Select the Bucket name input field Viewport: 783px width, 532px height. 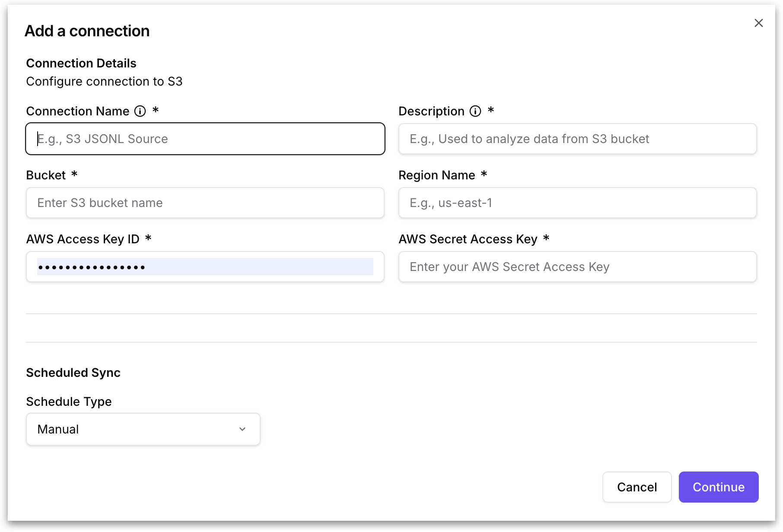pos(205,203)
